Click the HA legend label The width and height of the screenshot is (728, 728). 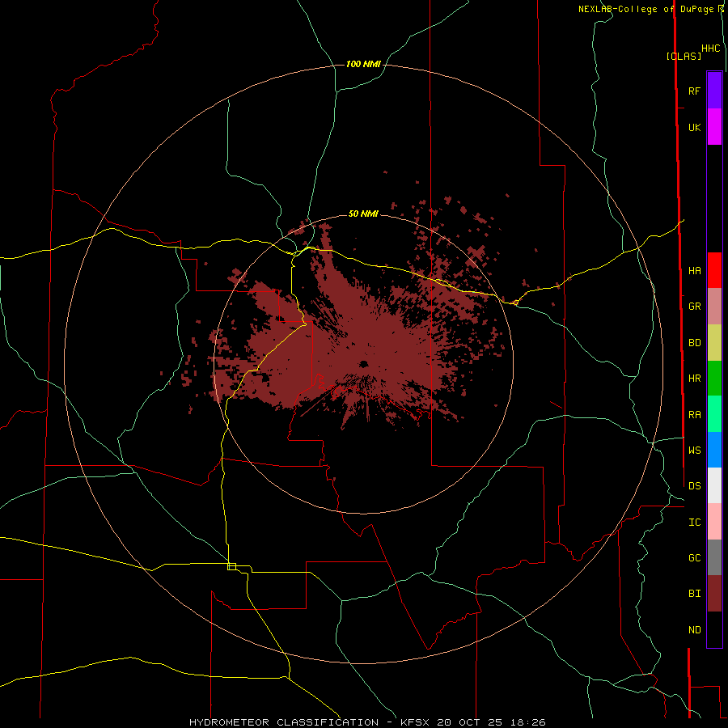point(694,270)
